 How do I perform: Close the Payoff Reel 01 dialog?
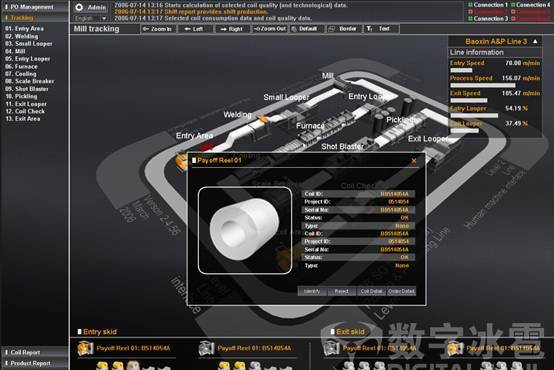coord(414,161)
